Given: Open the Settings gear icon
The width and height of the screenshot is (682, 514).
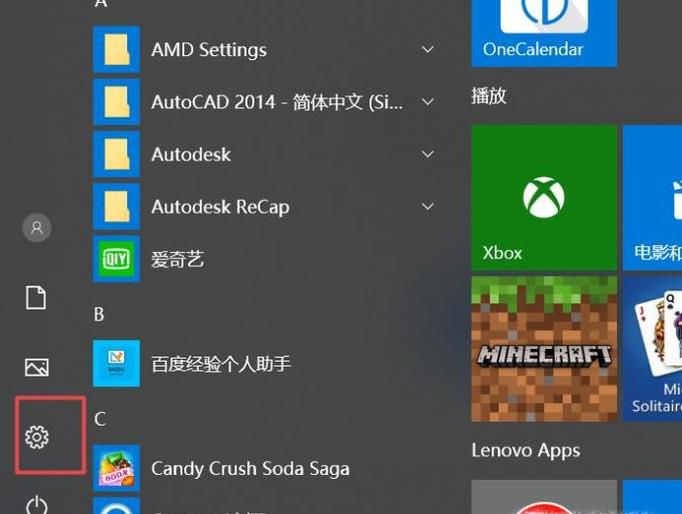Looking at the screenshot, I should click(x=37, y=437).
